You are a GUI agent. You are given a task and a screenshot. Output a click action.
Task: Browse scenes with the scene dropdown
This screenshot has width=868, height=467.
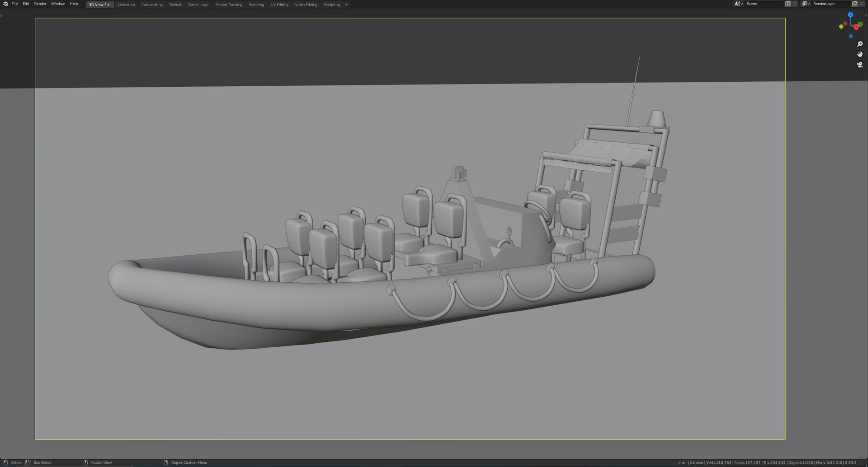click(739, 4)
